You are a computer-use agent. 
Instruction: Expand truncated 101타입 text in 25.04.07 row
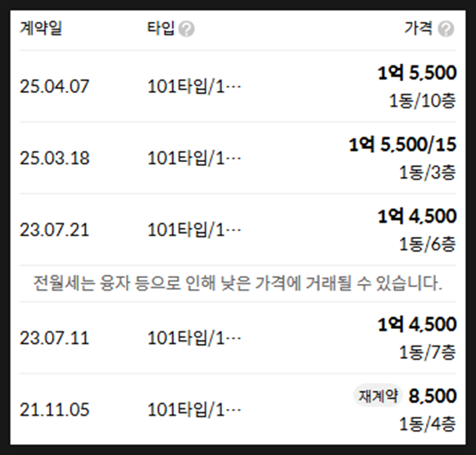point(195,87)
